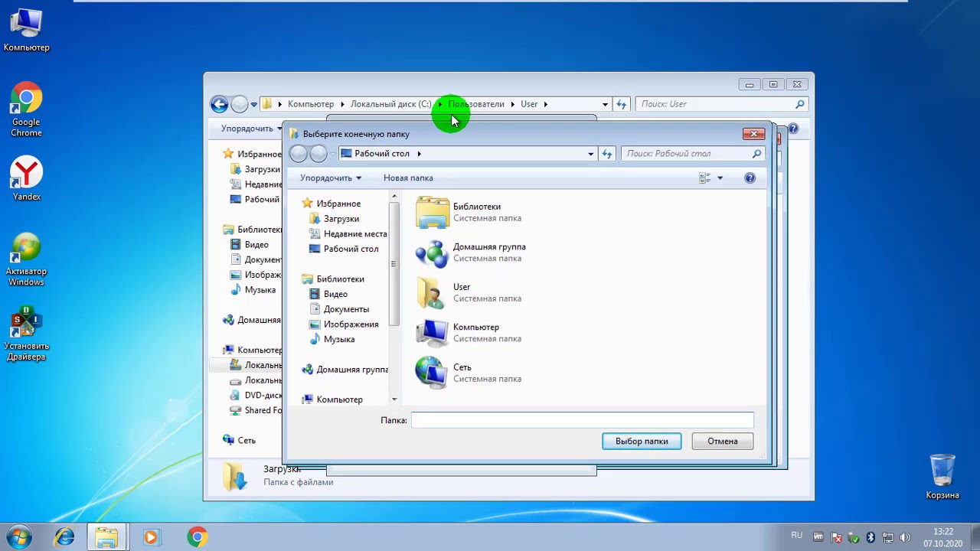Open the Google Chrome desktop shortcut

(26, 109)
